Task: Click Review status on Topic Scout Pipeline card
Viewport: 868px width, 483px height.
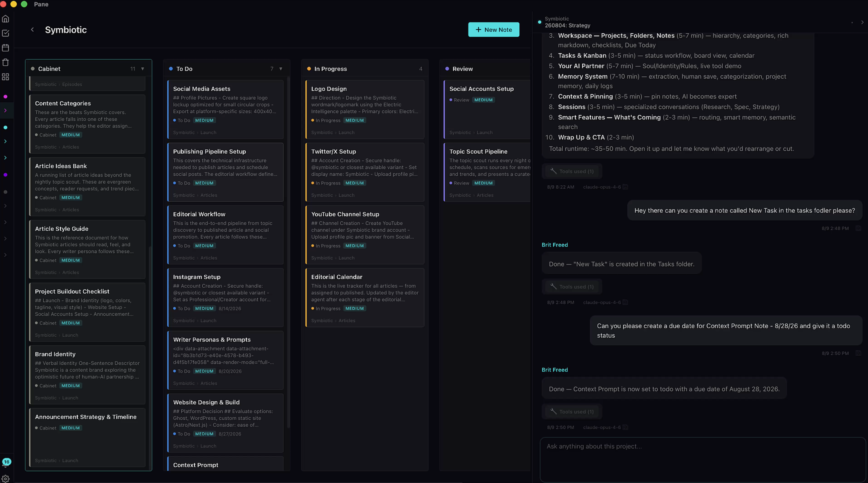Action: click(x=459, y=183)
